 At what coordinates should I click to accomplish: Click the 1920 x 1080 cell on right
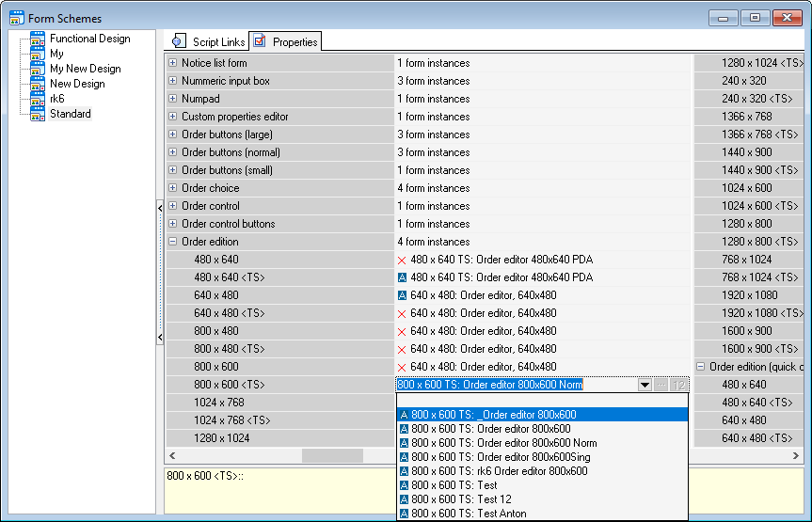tap(750, 295)
